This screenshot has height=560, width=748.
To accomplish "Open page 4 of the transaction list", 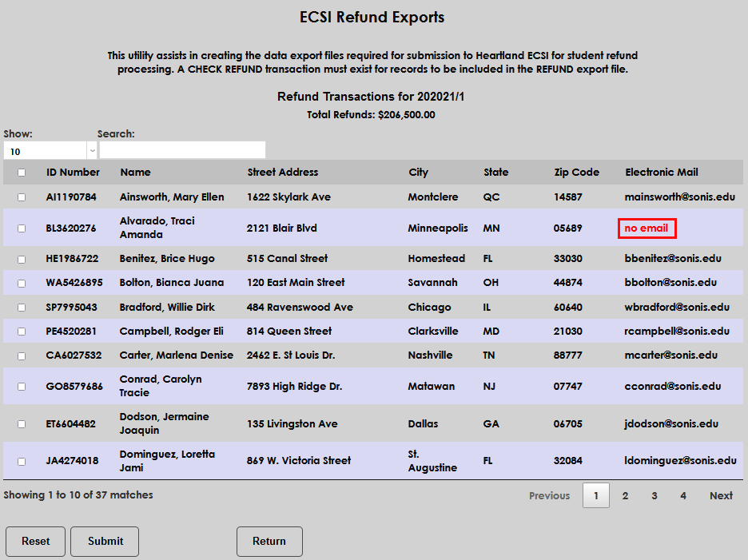I will coord(682,495).
